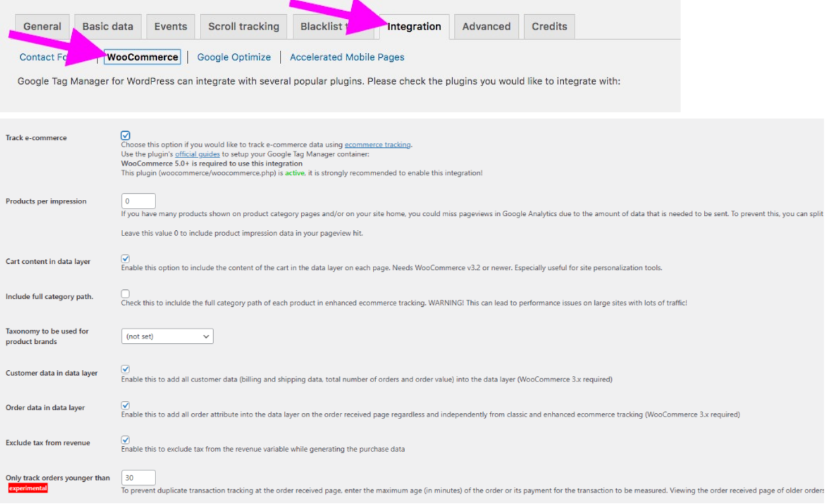
Task: Open the Google Optimize sub-section
Action: point(234,57)
